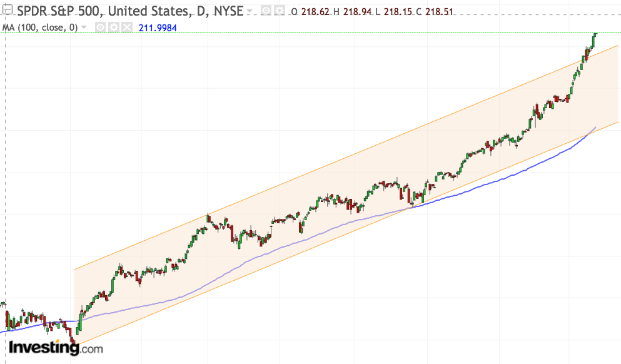Screen dimensions: 621x364
Task: Expand the MA (100, close, 0) dropdown arrow
Action: (84, 28)
